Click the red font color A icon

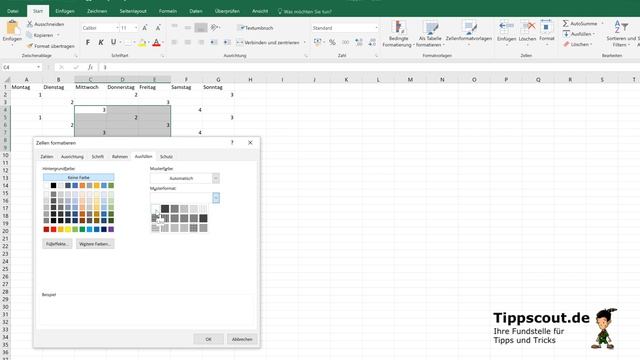coord(156,42)
